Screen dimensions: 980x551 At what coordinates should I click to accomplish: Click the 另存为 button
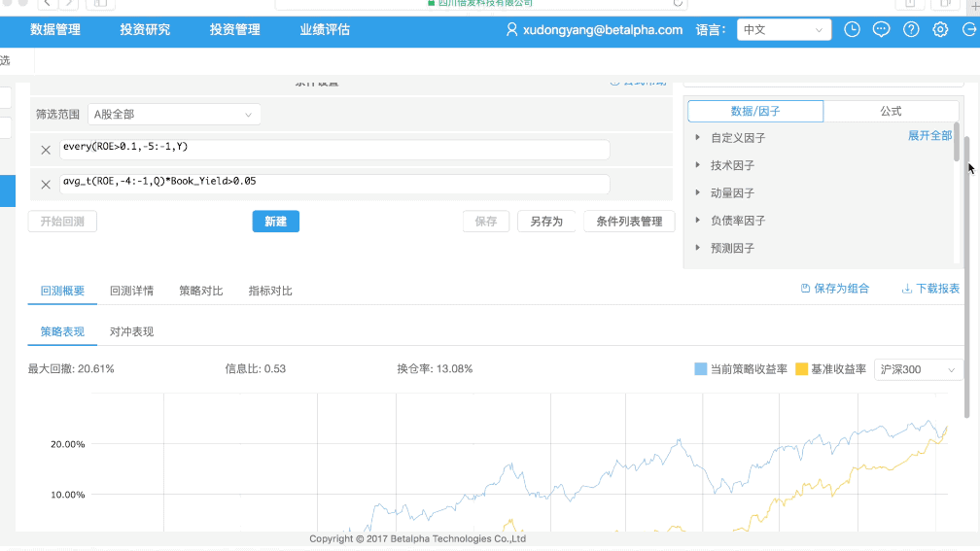pos(546,222)
